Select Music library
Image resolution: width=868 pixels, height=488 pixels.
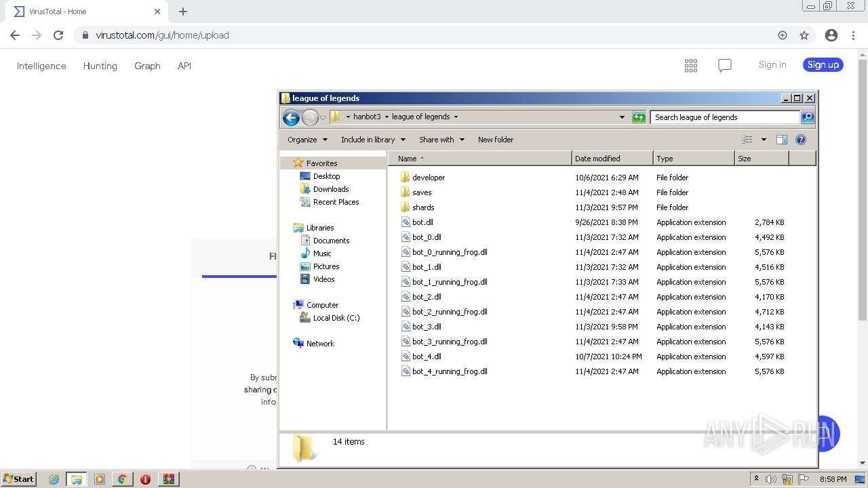[322, 253]
